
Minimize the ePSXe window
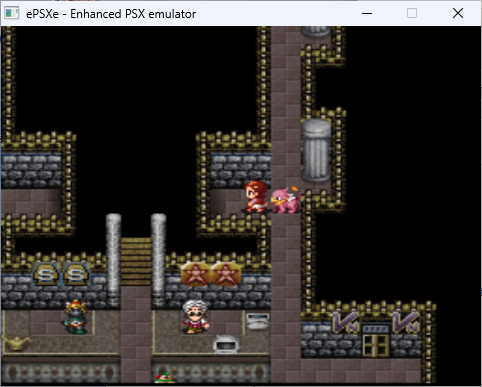(367, 14)
